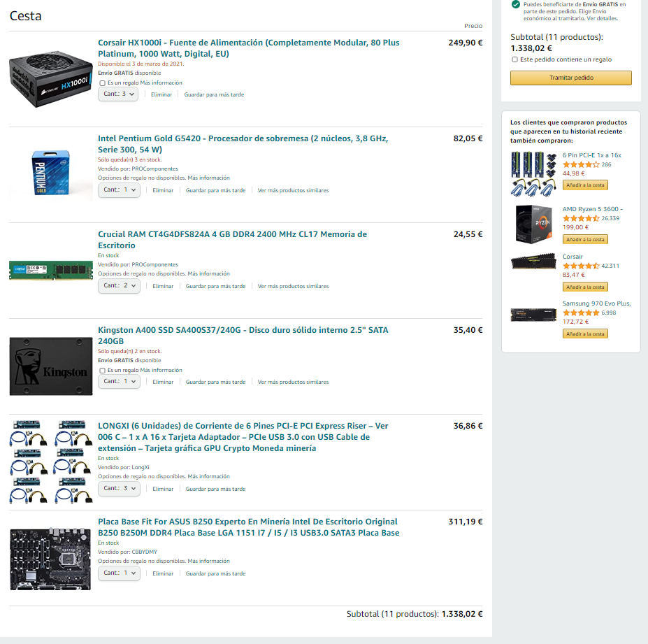This screenshot has width=648, height=644.
Task: Open quantity dropdown for ASUS B250 motherboard
Action: pyautogui.click(x=119, y=573)
